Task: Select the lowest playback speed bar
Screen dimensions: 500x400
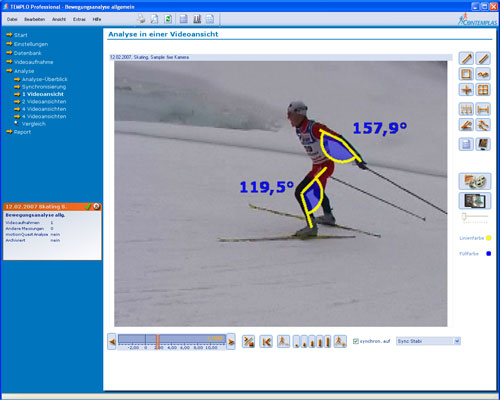Action: pos(296,342)
